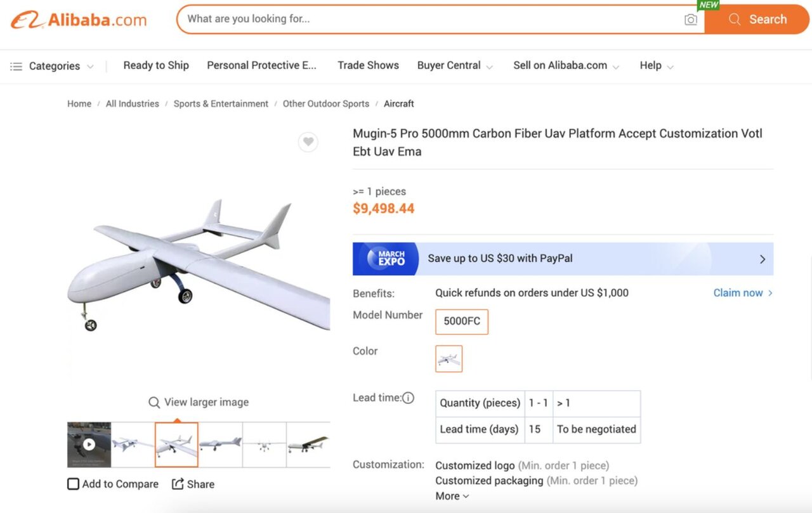Open the Categories list icon
812x513 pixels.
point(16,66)
